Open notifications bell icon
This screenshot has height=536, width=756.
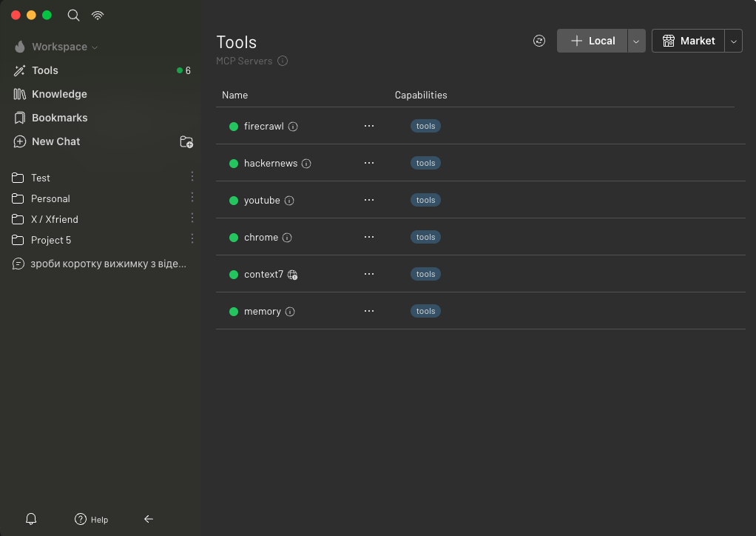[31, 519]
